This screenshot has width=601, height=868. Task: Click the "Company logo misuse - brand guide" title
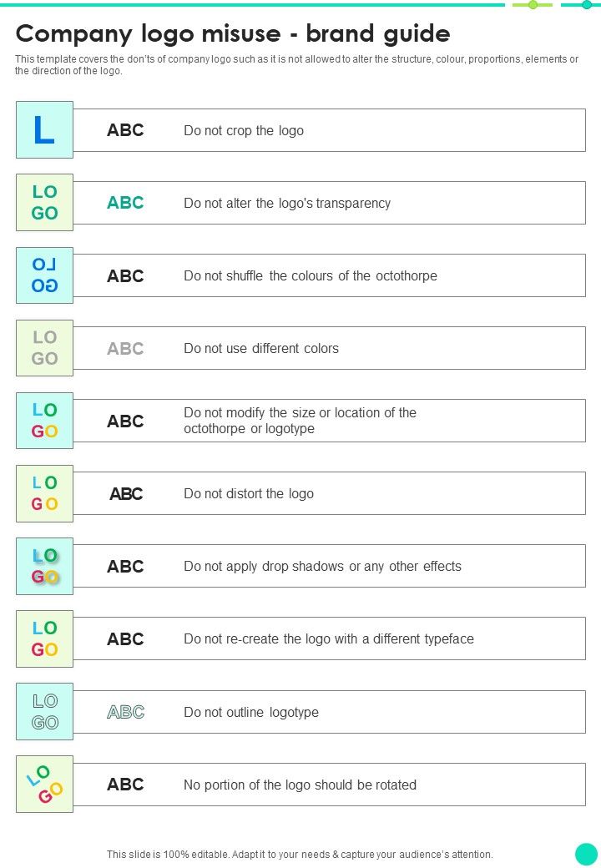tap(233, 33)
